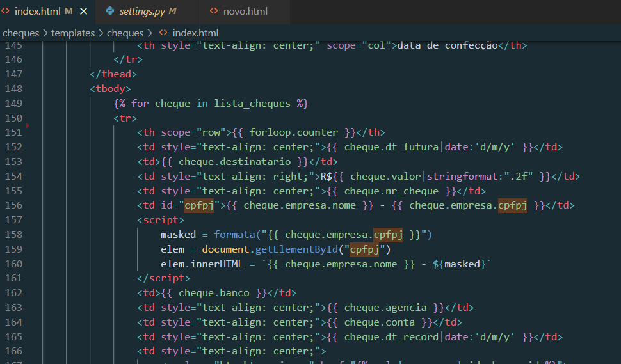Click line number 145
This screenshot has width=621, height=364.
(x=14, y=45)
